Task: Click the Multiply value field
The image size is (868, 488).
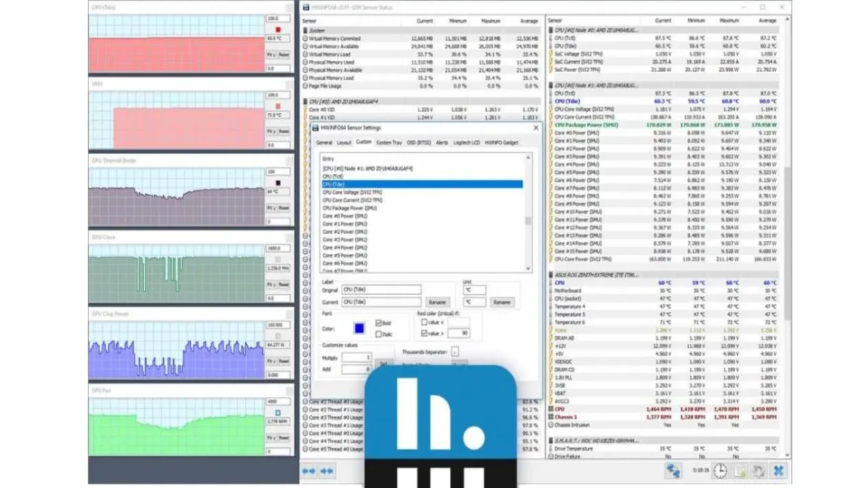Action: coord(357,357)
